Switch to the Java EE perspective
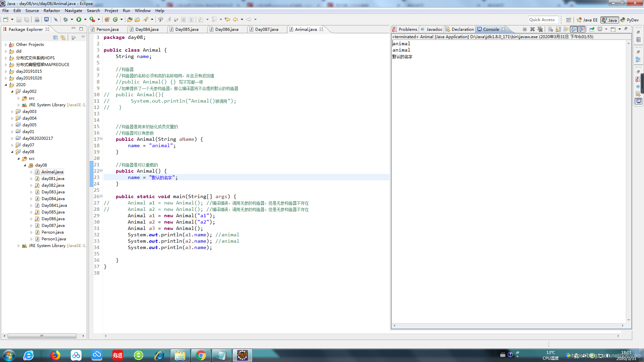644x362 pixels. click(587, 20)
